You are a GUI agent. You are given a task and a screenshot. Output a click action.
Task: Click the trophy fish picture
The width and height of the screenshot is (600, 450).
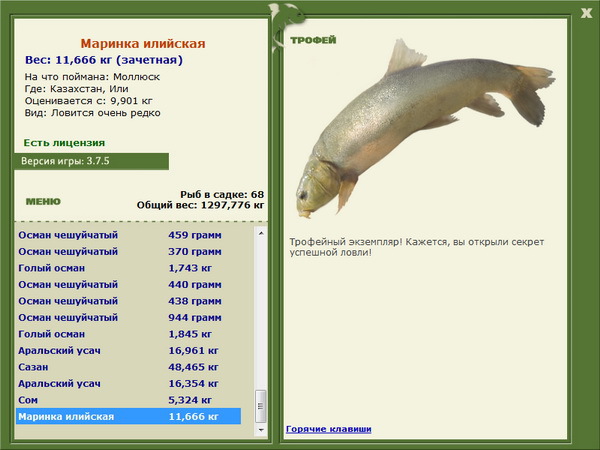(425, 128)
